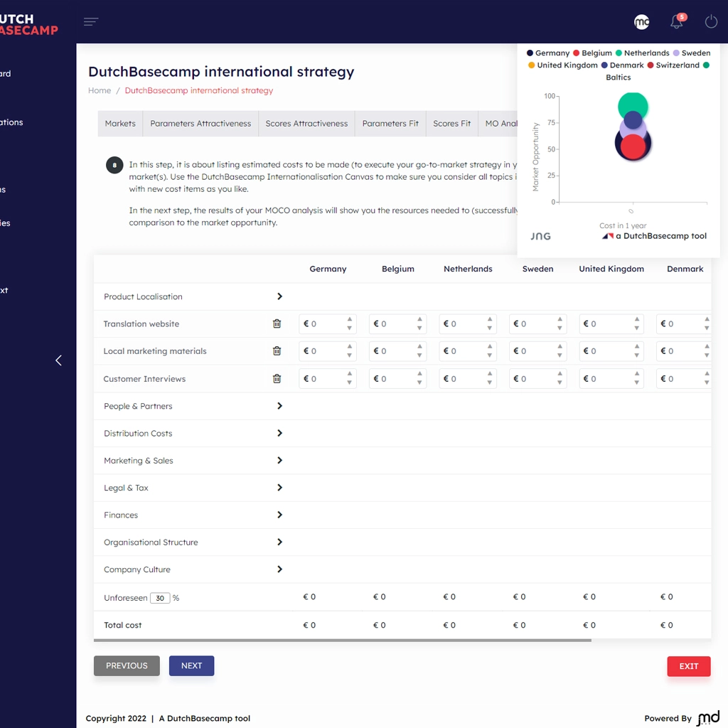Click the Translation website Germany cost field
Image resolution: width=728 pixels, height=728 pixels.
328,323
